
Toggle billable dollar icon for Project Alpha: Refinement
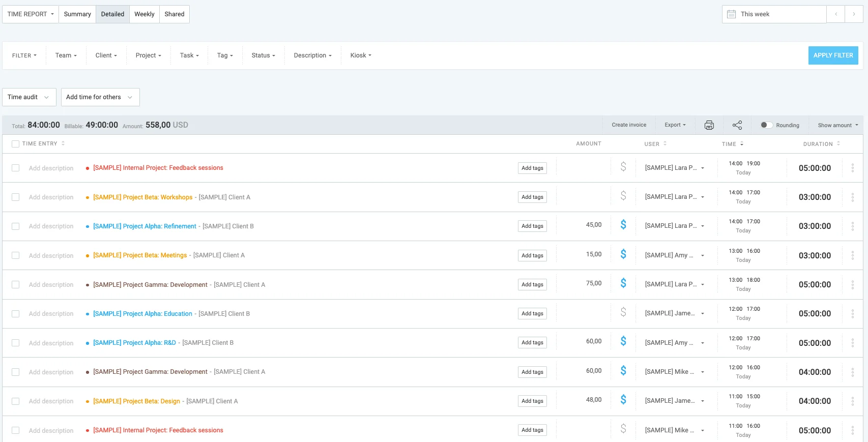(623, 225)
